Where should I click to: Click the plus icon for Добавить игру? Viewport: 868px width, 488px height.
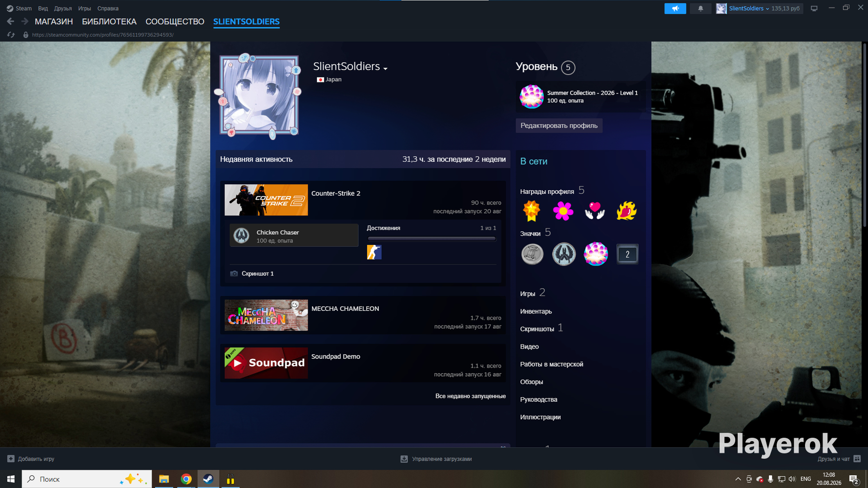11,459
